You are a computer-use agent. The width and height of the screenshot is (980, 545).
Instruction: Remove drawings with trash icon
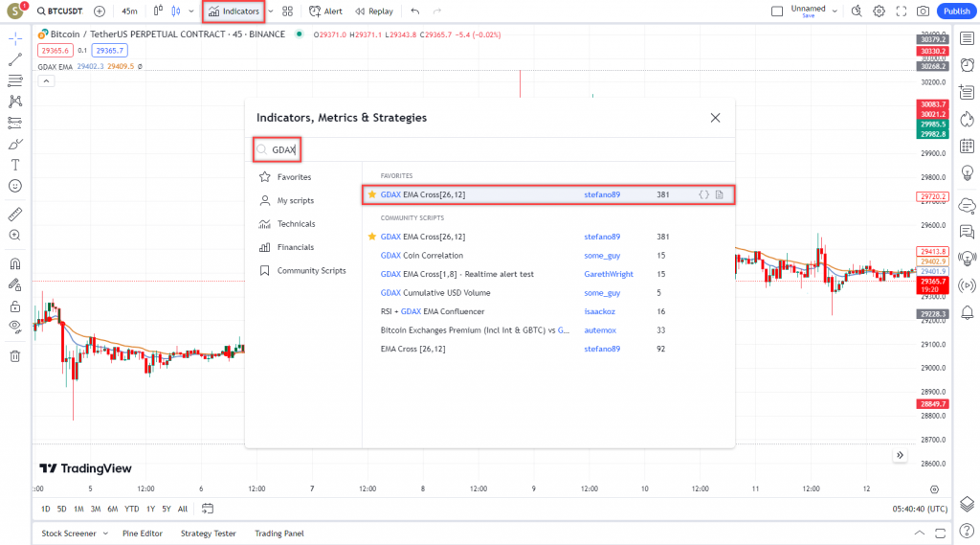point(15,356)
